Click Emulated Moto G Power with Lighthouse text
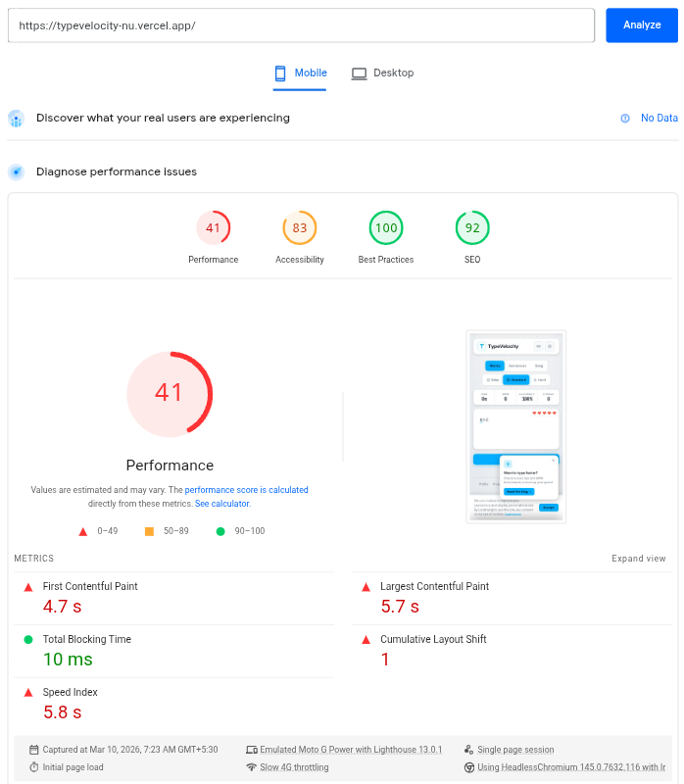This screenshot has height=784, width=684. click(351, 750)
